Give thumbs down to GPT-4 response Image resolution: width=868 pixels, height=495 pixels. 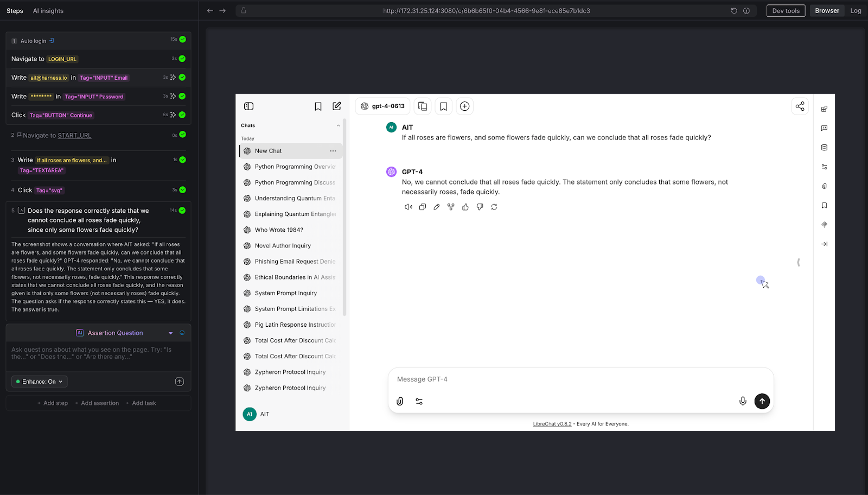click(x=480, y=207)
